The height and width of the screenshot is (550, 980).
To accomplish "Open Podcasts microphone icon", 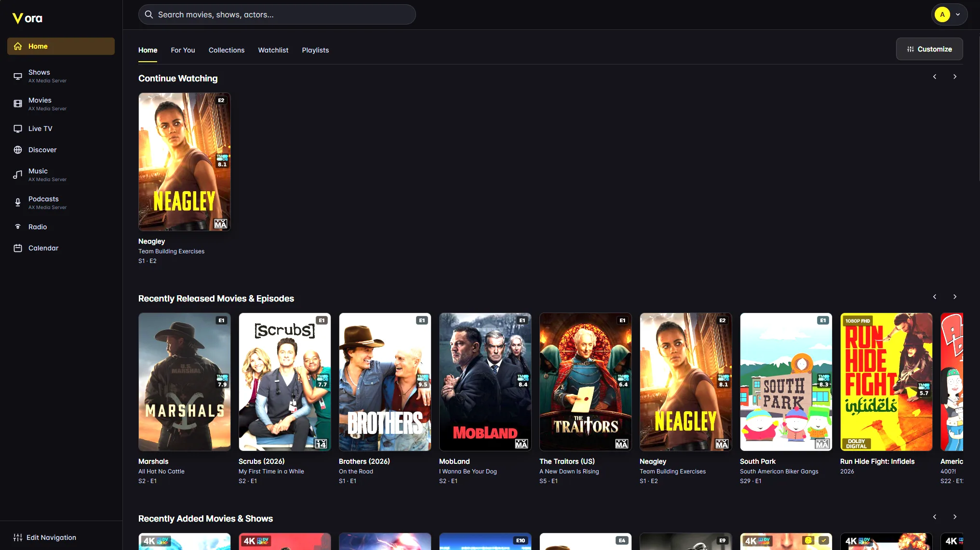I will point(18,202).
